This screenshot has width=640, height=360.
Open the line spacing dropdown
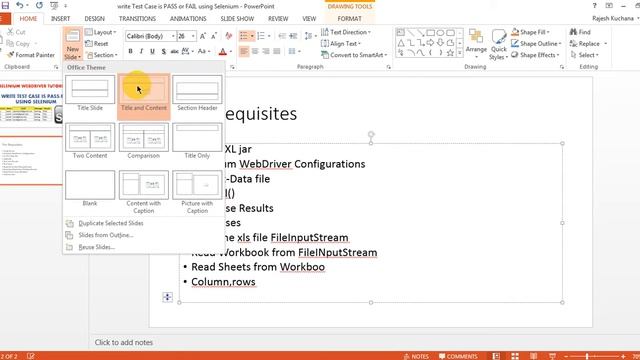click(x=310, y=36)
